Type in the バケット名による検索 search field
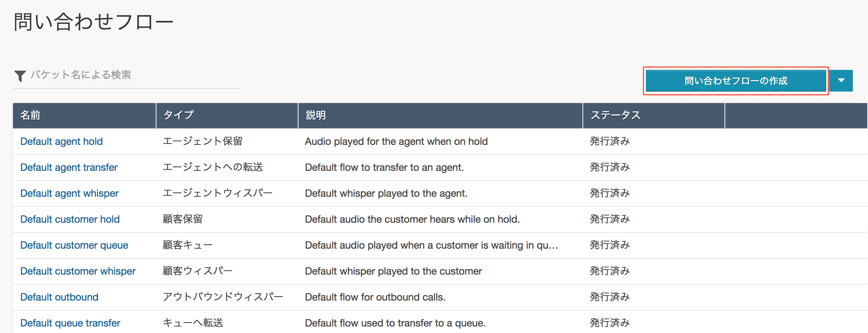The width and height of the screenshot is (868, 333). click(133, 75)
